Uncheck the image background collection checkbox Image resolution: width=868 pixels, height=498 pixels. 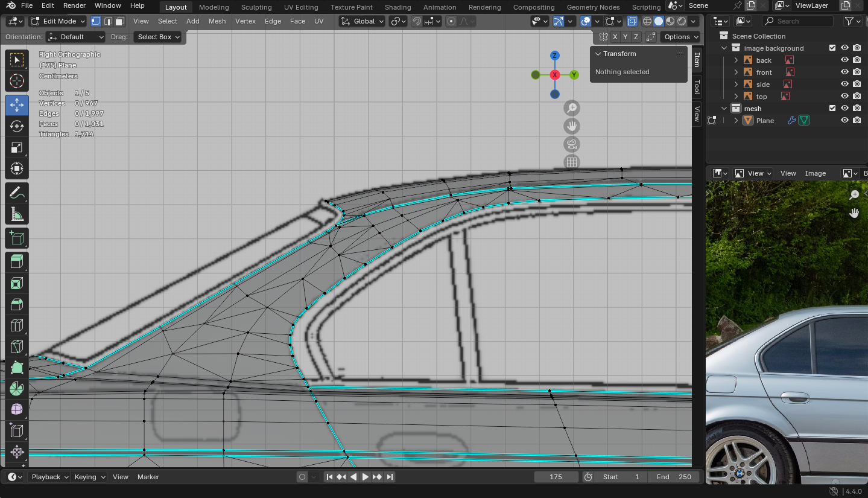coord(832,48)
